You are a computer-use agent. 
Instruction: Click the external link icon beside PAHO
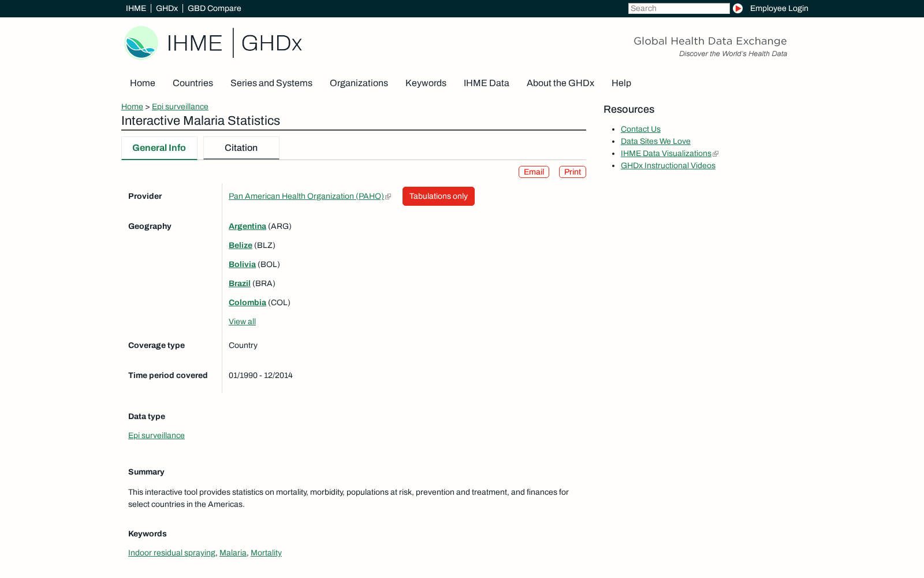(x=388, y=197)
